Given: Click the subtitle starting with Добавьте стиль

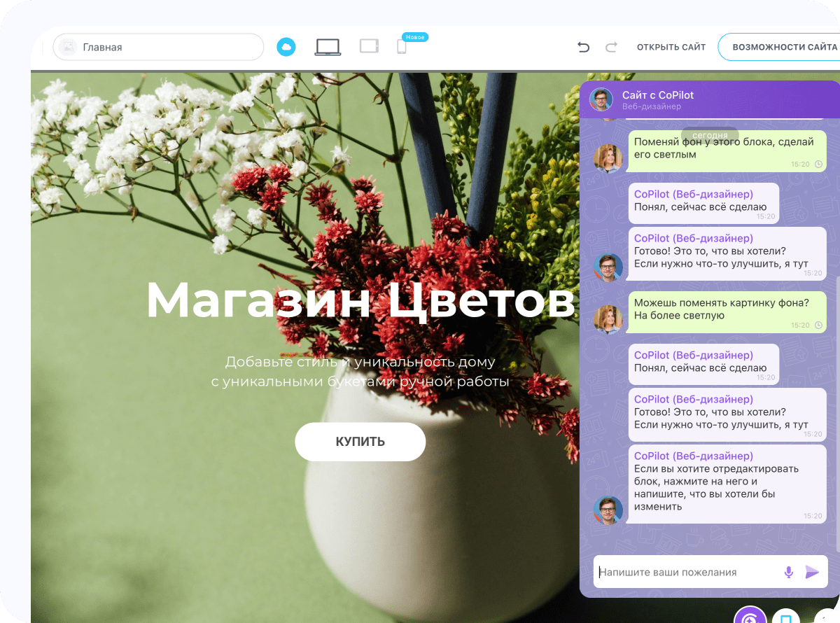Looking at the screenshot, I should coord(360,372).
